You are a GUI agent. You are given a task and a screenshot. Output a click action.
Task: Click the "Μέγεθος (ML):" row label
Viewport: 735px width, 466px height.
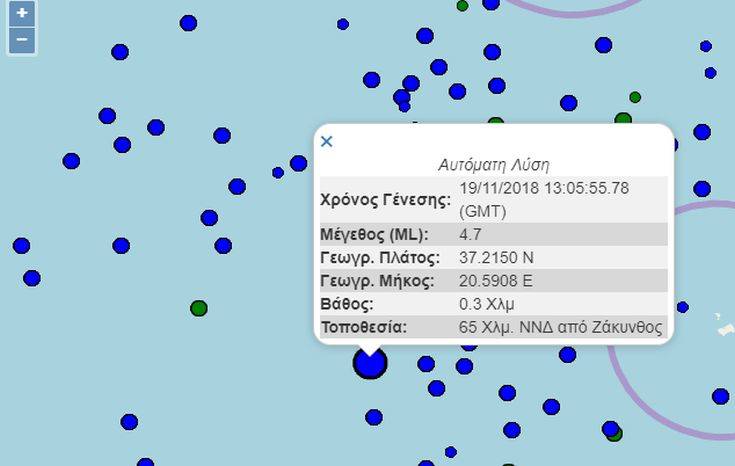[x=374, y=235]
